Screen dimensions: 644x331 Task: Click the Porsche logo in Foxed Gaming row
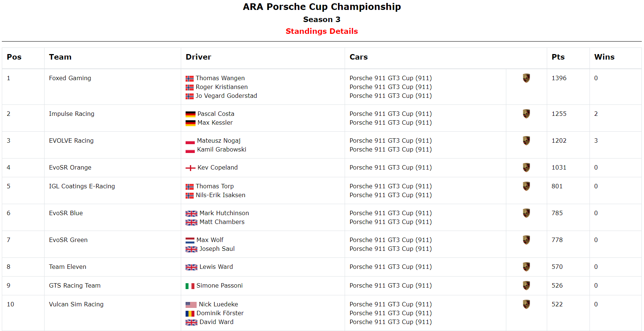coord(526,78)
